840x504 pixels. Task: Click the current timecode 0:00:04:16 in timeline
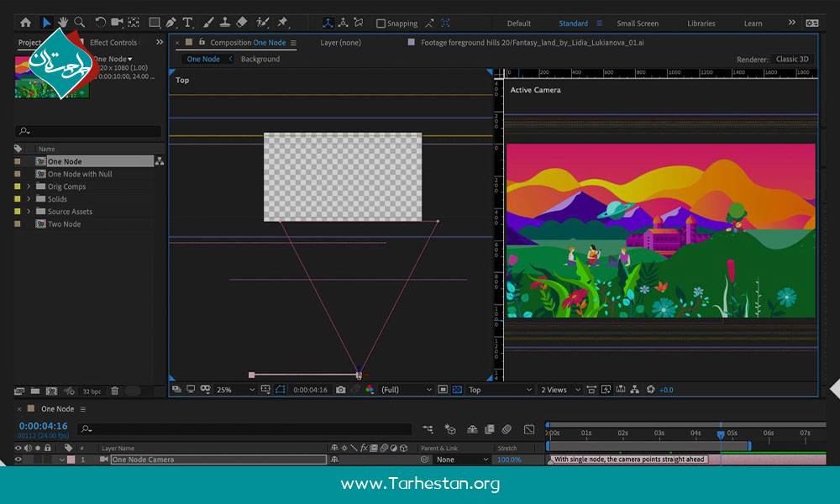point(44,426)
